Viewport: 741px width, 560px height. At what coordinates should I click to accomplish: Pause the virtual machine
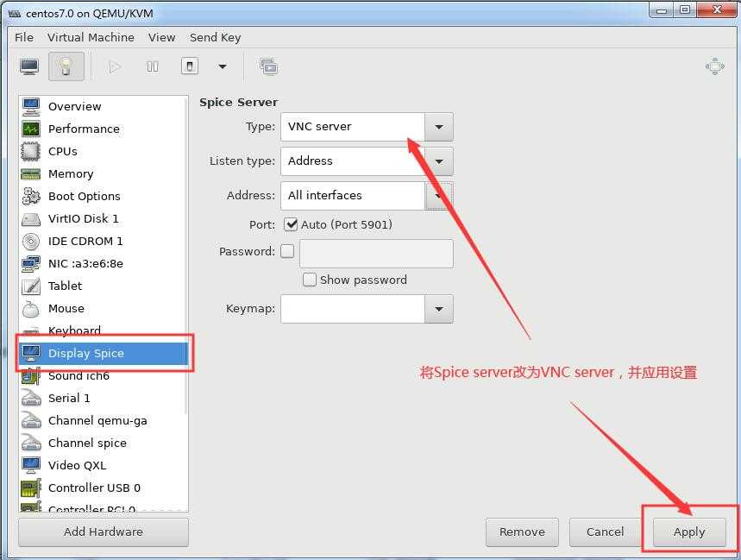click(152, 66)
